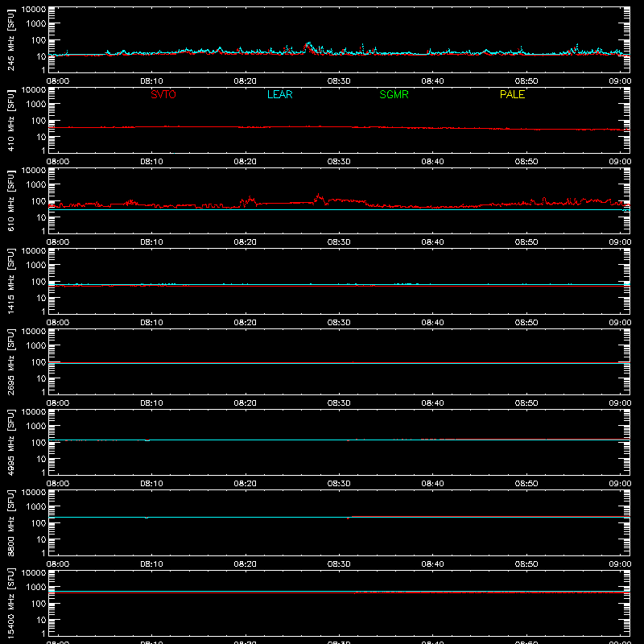
Task: Click 08:50 label under the 610 MHz plot
Action: click(x=526, y=242)
